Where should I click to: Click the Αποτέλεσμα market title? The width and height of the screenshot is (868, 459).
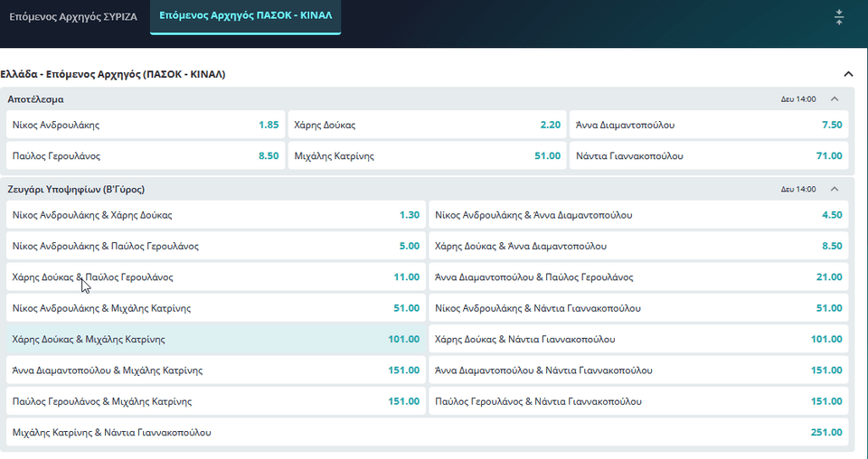pos(35,99)
